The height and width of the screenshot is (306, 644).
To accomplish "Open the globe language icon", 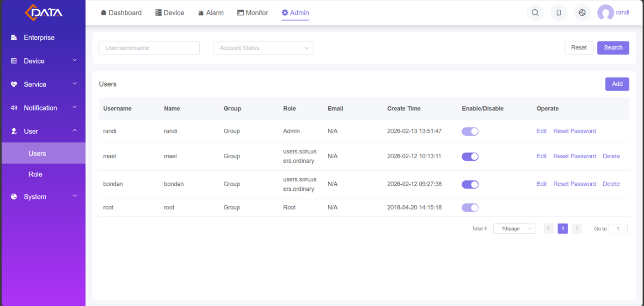I will pyautogui.click(x=582, y=13).
